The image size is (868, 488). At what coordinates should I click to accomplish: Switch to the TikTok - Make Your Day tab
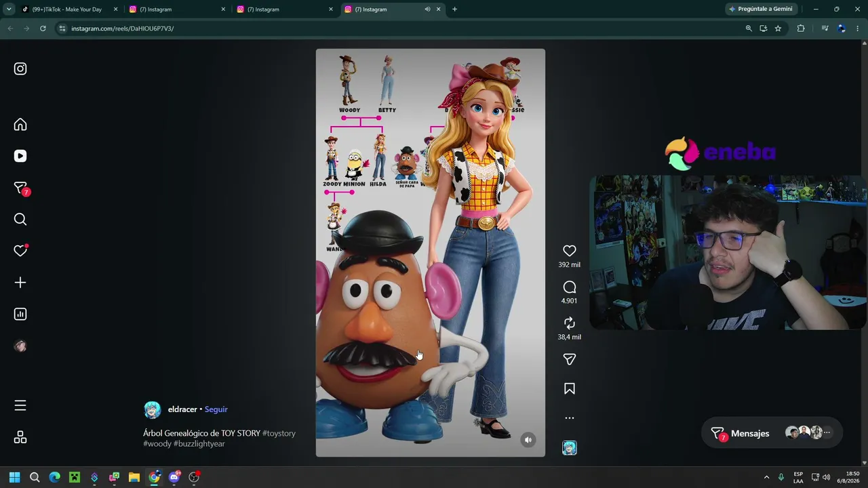click(66, 9)
